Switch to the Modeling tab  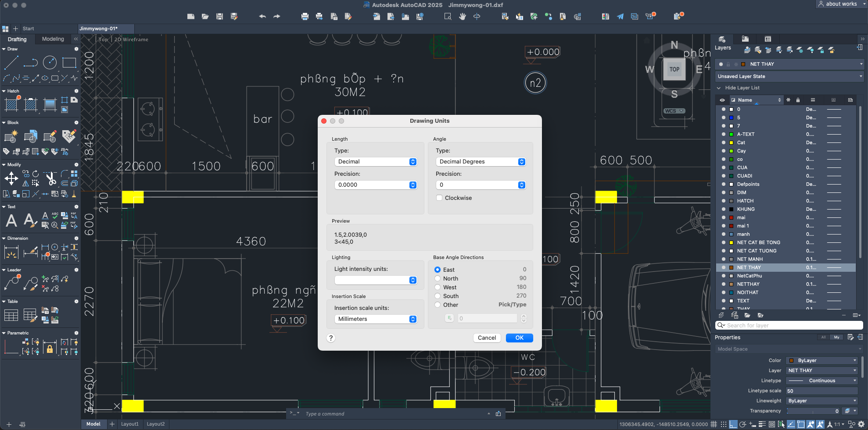coord(53,39)
